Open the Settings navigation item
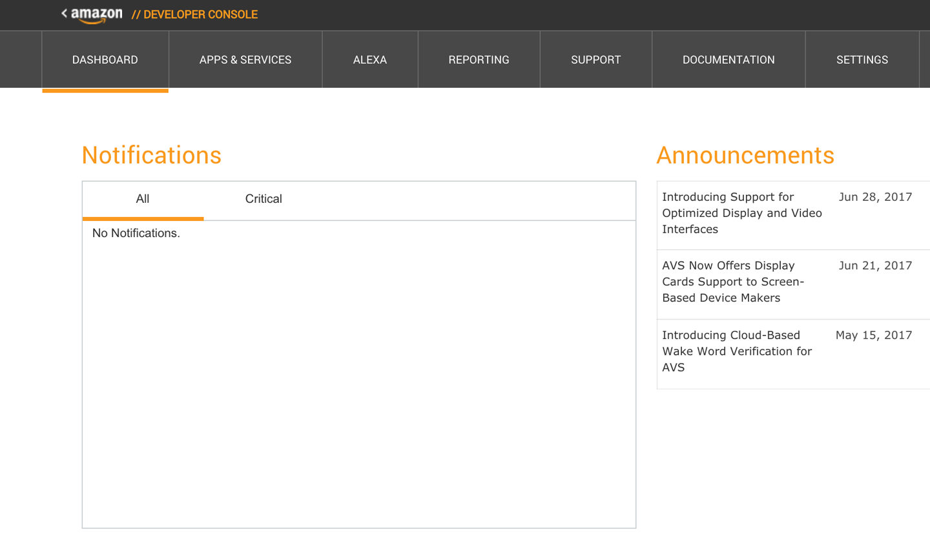This screenshot has width=930, height=560. click(x=862, y=59)
